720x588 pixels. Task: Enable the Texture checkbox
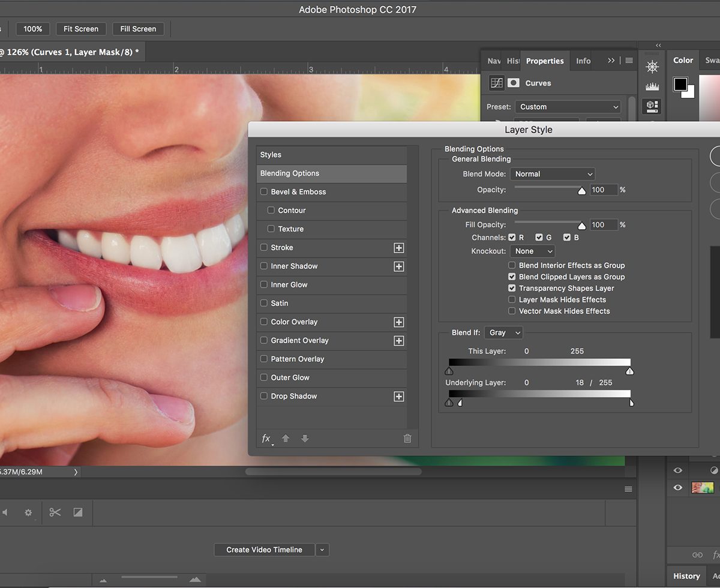(271, 229)
